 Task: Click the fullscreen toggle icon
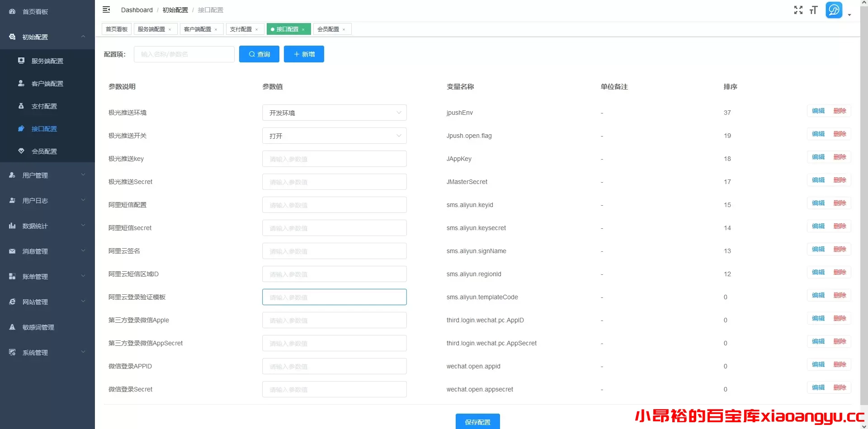click(x=798, y=10)
